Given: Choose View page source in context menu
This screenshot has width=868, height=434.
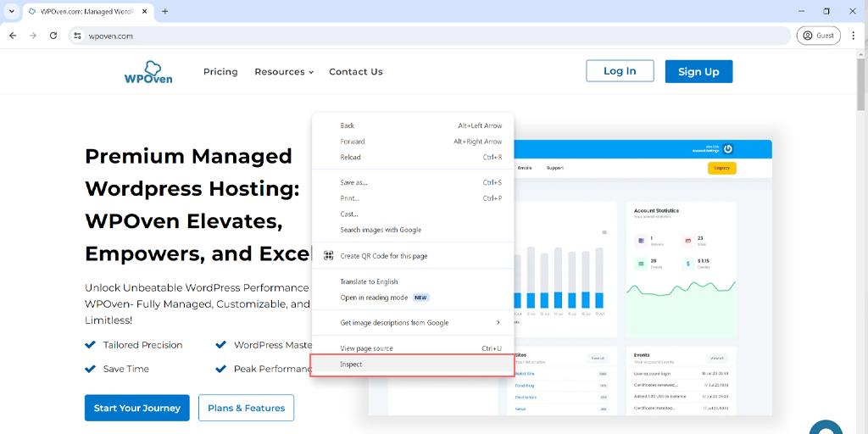Looking at the screenshot, I should (366, 348).
